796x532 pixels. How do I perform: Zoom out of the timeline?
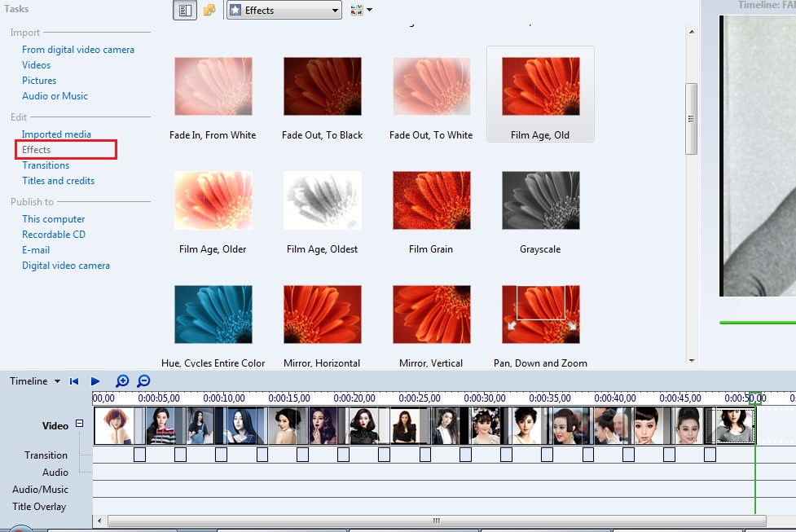pyautogui.click(x=143, y=380)
